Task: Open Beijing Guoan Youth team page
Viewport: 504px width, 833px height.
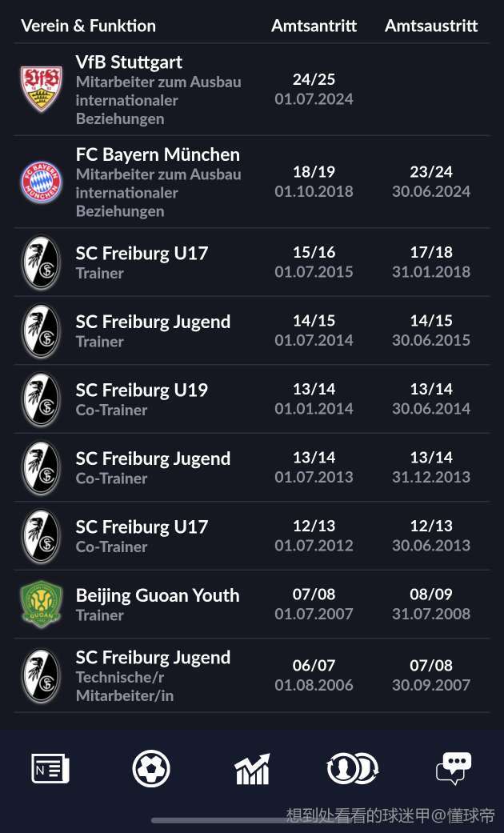Action: [158, 595]
